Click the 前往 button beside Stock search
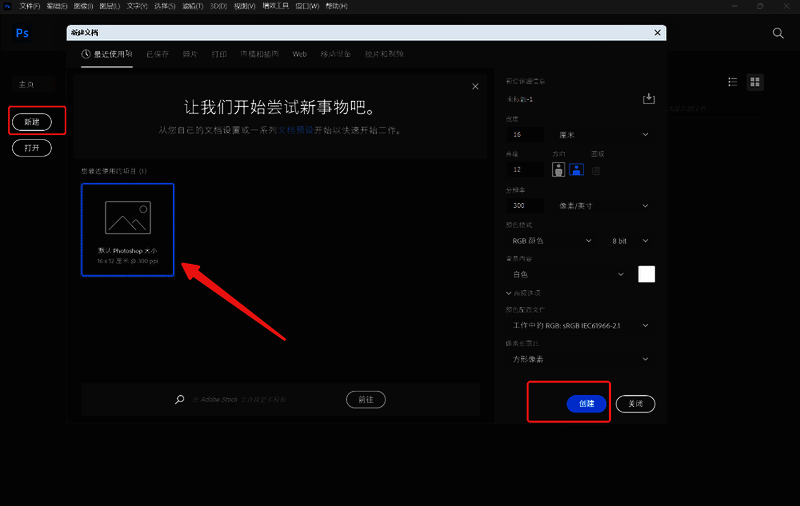The image size is (800, 506). pos(366,399)
